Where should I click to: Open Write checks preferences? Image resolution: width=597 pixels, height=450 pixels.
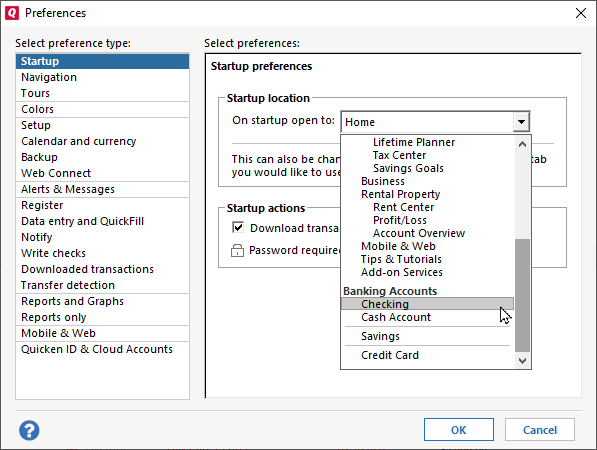pos(102,253)
